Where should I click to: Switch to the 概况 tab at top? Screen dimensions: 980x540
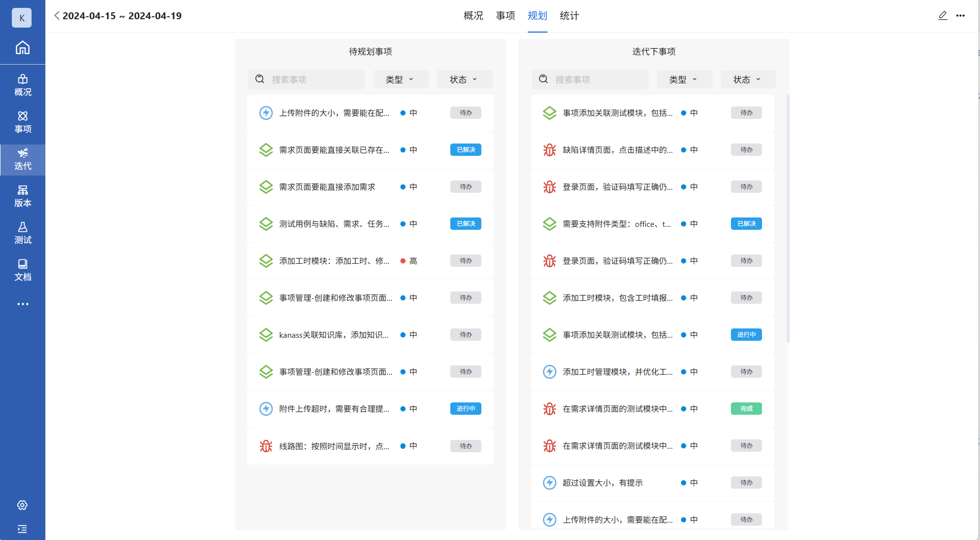473,16
